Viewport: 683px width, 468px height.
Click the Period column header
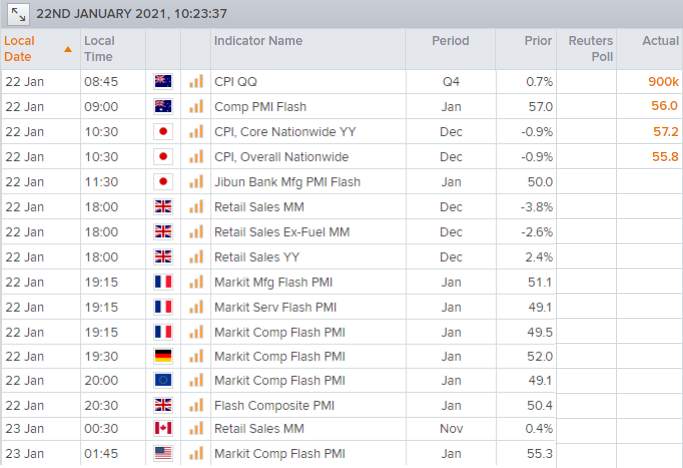point(450,41)
